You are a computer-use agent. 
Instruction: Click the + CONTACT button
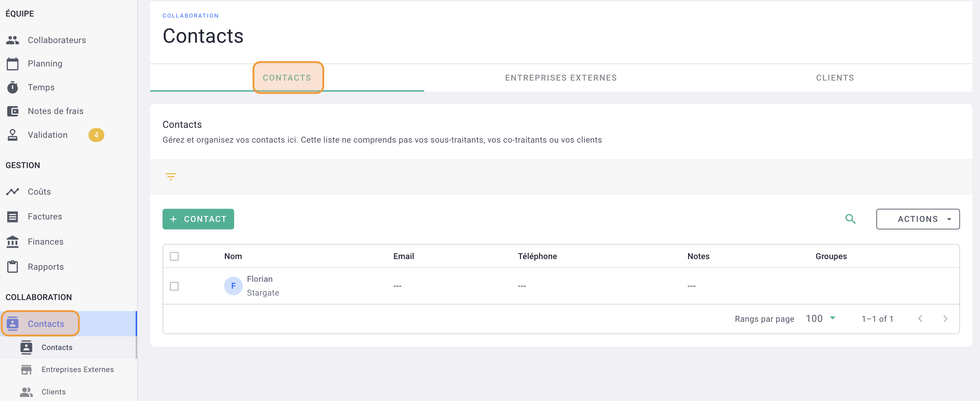pos(198,218)
